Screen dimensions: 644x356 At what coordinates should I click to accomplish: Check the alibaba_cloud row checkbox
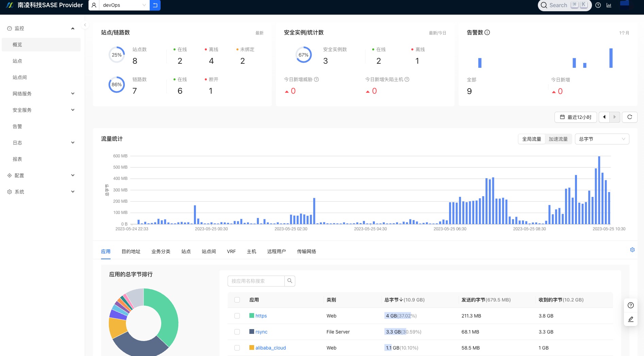click(x=237, y=348)
